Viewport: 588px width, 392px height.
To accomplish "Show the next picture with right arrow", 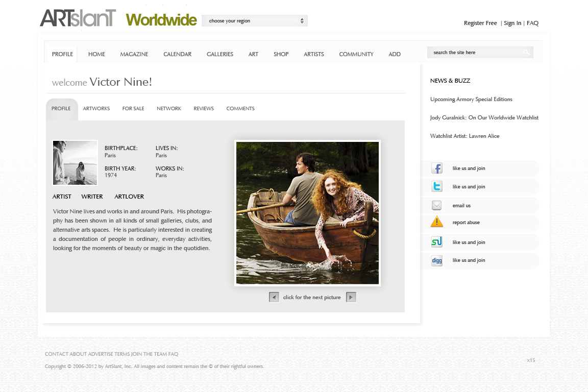I will pos(351,297).
